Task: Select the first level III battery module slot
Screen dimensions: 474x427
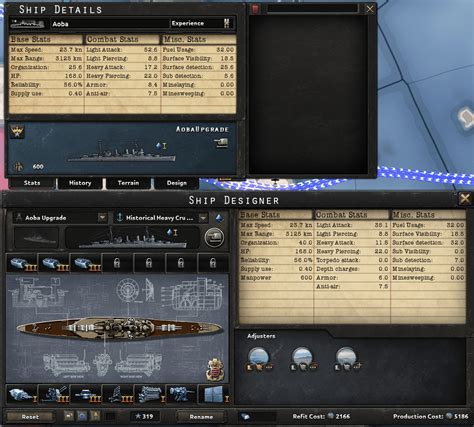Action: [x=22, y=263]
